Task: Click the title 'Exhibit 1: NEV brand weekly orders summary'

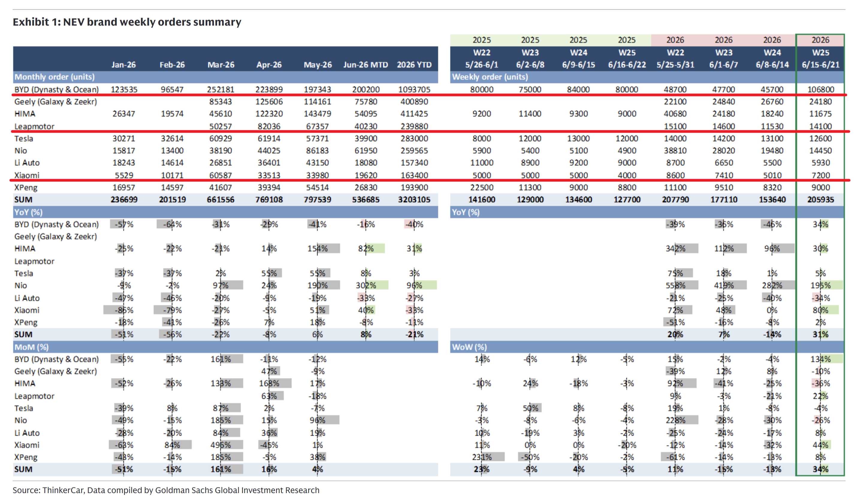Action: coord(127,22)
